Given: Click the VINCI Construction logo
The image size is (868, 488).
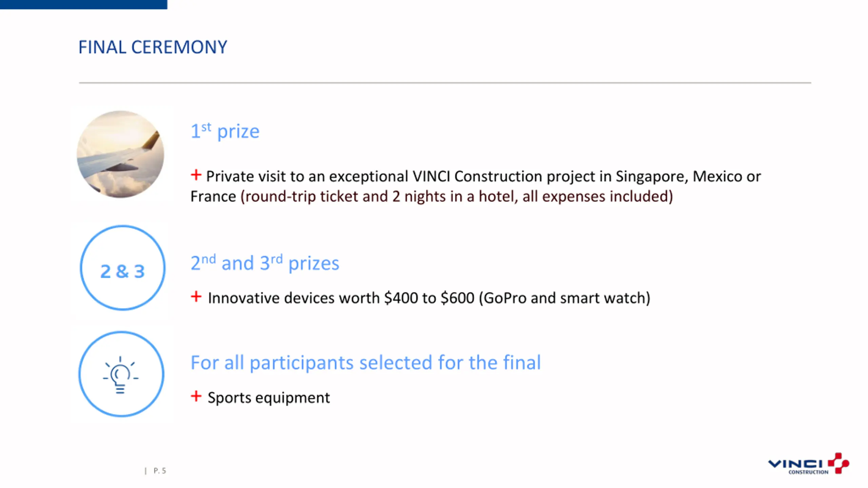Looking at the screenshot, I should pyautogui.click(x=809, y=464).
